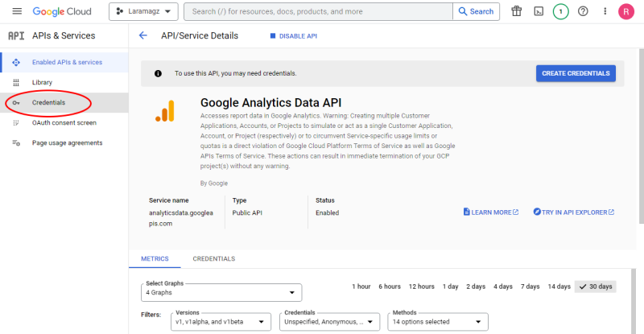Screen dimensions: 644x334
Task: Switch to the METRICS tab
Action: pos(155,259)
